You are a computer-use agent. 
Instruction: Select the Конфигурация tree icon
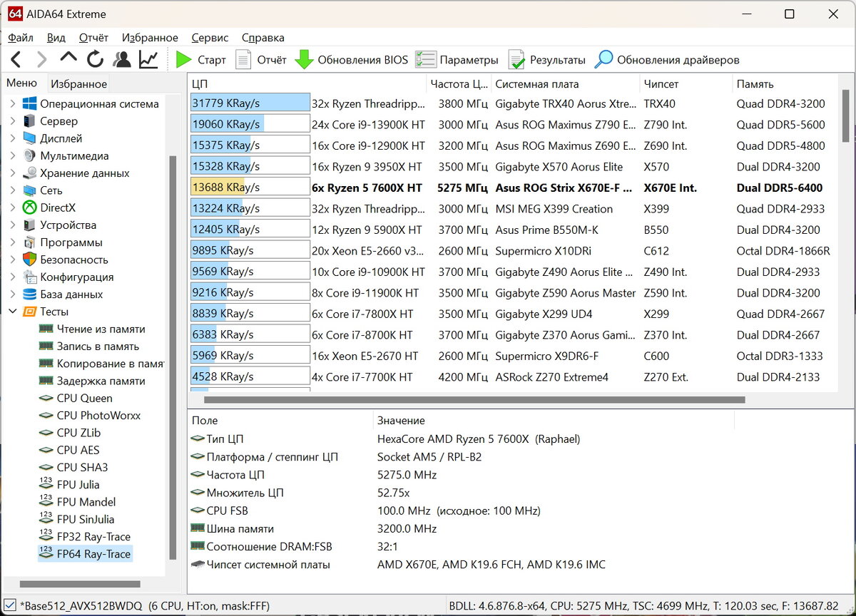(x=29, y=277)
